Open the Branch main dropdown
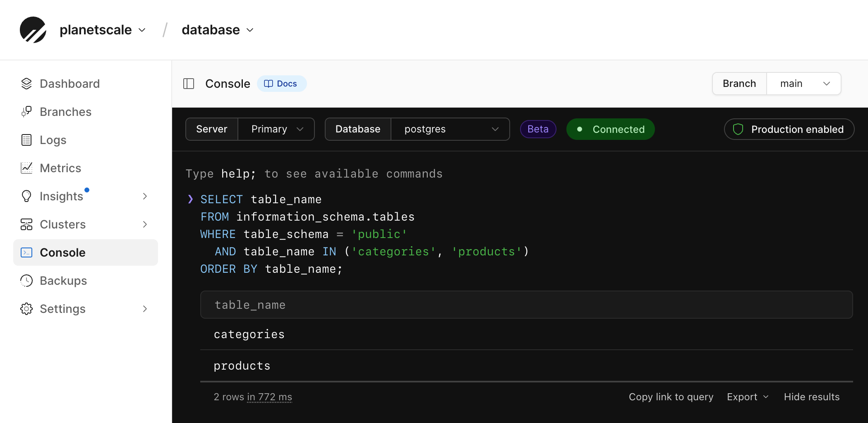The image size is (868, 423). pos(803,84)
